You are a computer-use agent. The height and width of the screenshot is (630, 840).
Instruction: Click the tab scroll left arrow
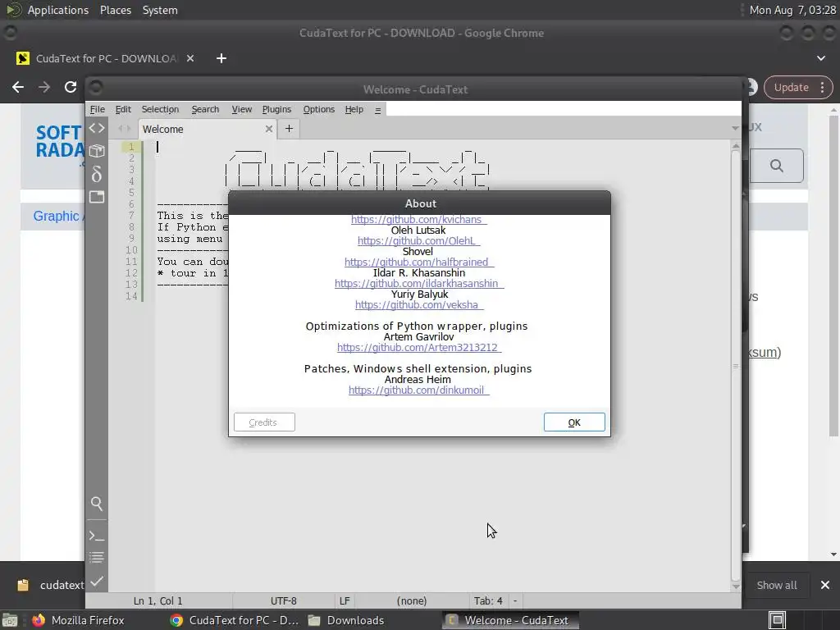121,129
